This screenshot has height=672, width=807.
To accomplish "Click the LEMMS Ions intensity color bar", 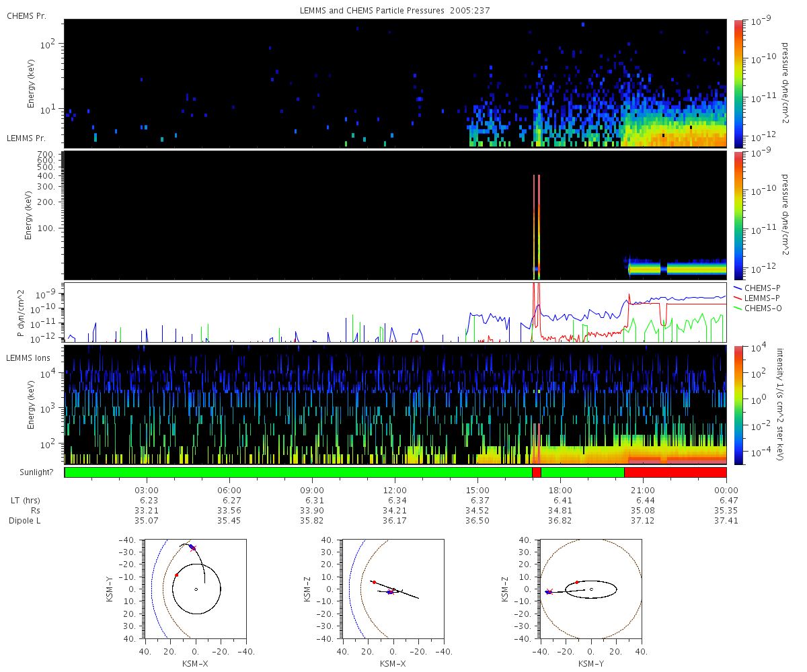I will pyautogui.click(x=738, y=405).
